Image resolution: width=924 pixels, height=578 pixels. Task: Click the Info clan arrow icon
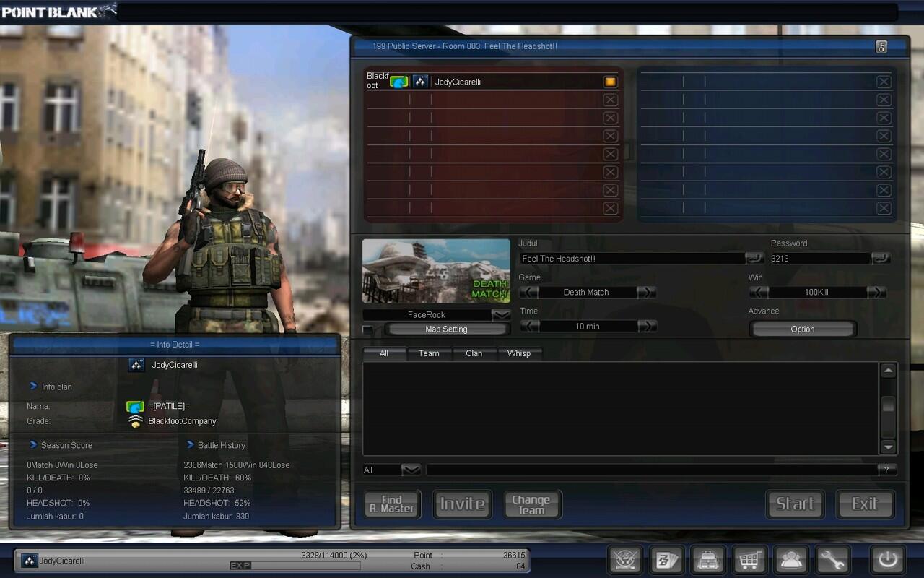point(33,387)
